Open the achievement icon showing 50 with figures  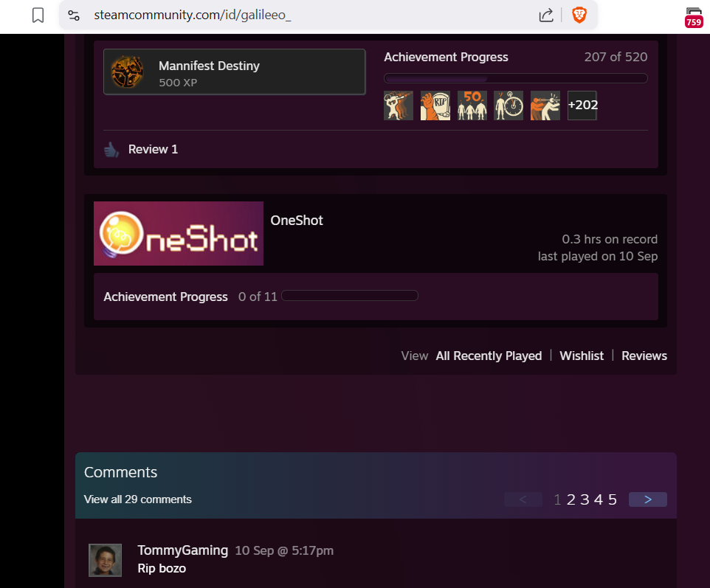pos(472,105)
